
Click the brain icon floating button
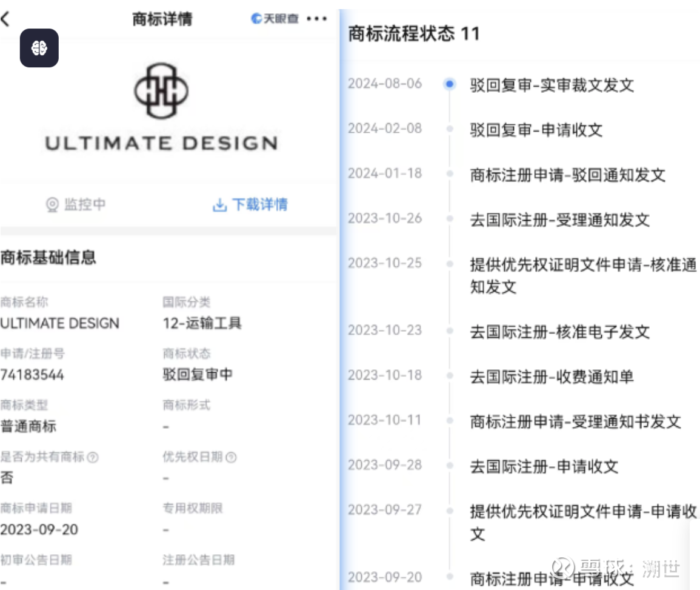pos(39,49)
